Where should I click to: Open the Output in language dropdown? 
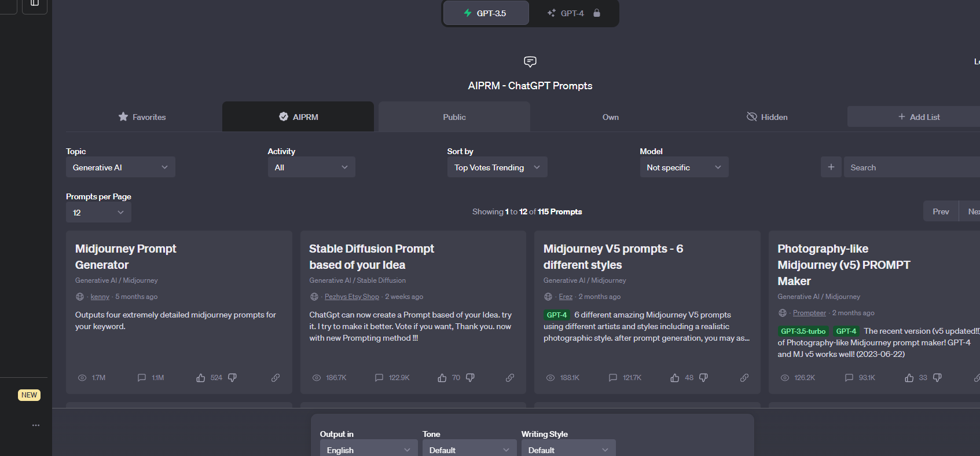click(x=369, y=449)
